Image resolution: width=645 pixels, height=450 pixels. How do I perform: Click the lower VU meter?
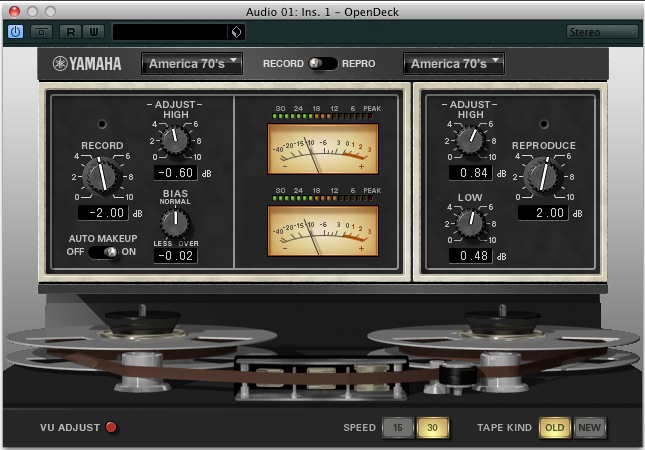(323, 231)
